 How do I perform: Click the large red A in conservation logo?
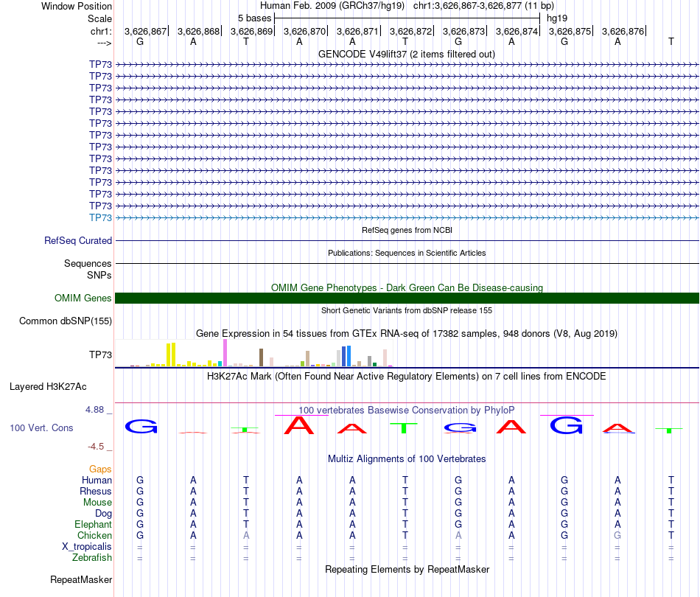pyautogui.click(x=299, y=425)
